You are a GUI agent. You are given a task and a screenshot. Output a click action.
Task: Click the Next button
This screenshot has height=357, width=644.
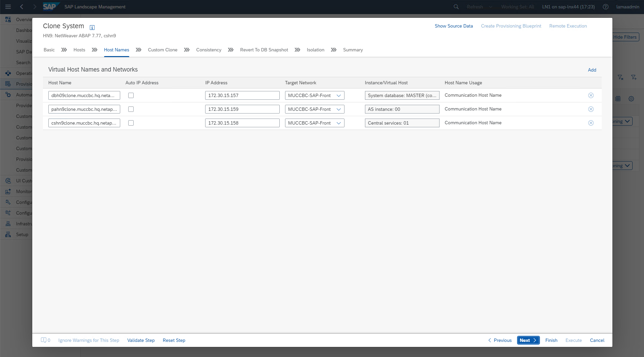(528, 340)
